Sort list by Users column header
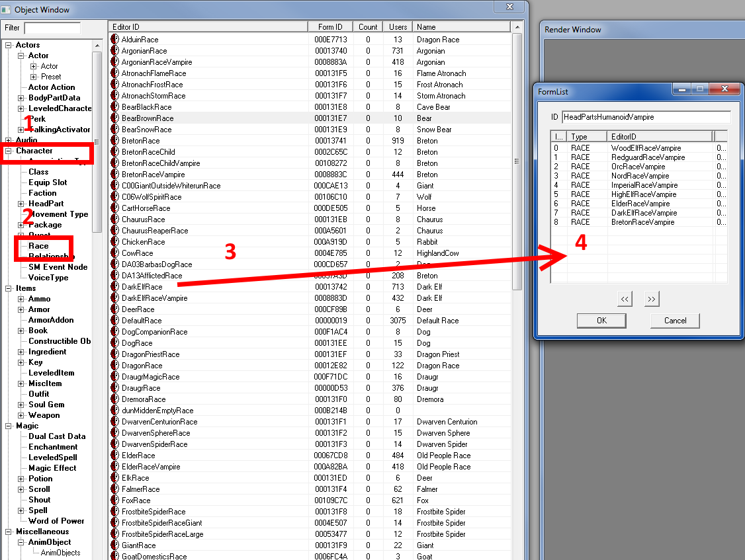The image size is (745, 560). 398,27
